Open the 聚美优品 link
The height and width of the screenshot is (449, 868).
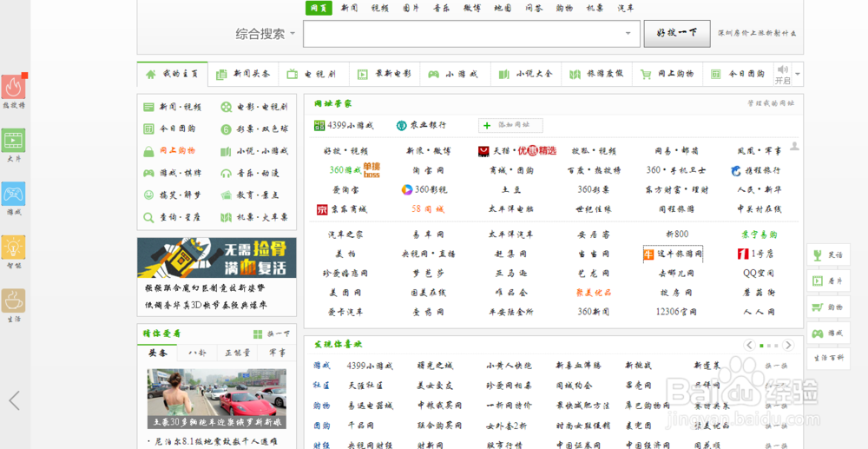594,293
